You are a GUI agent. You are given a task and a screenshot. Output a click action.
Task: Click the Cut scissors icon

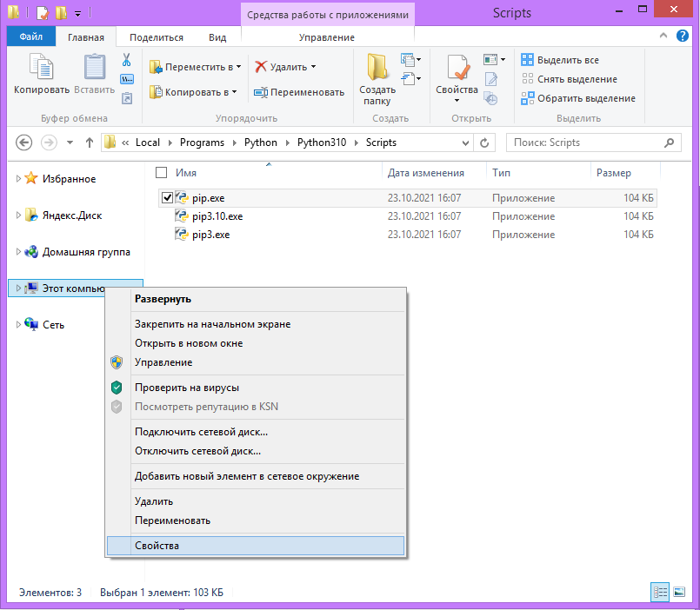pyautogui.click(x=127, y=60)
